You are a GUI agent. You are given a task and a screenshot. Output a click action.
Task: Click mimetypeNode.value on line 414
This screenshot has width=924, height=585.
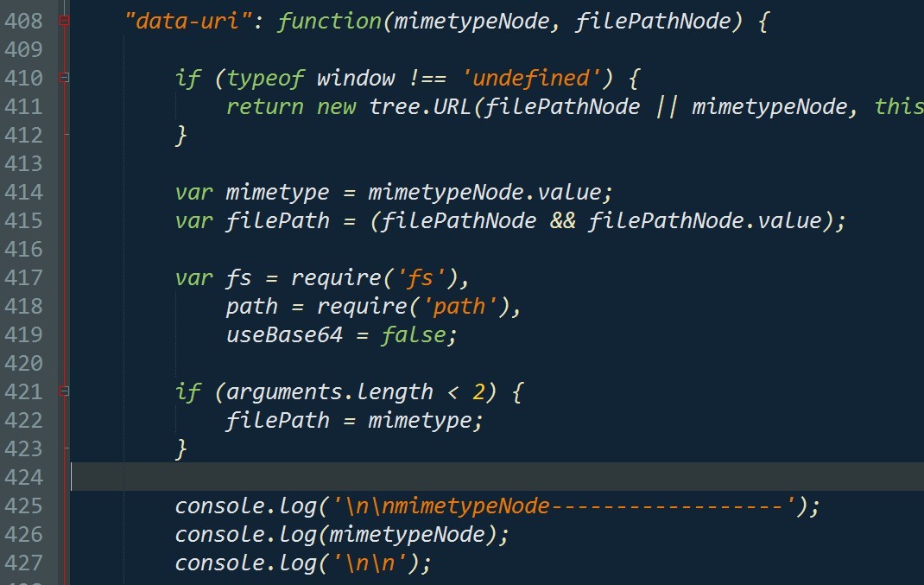pyautogui.click(x=490, y=192)
